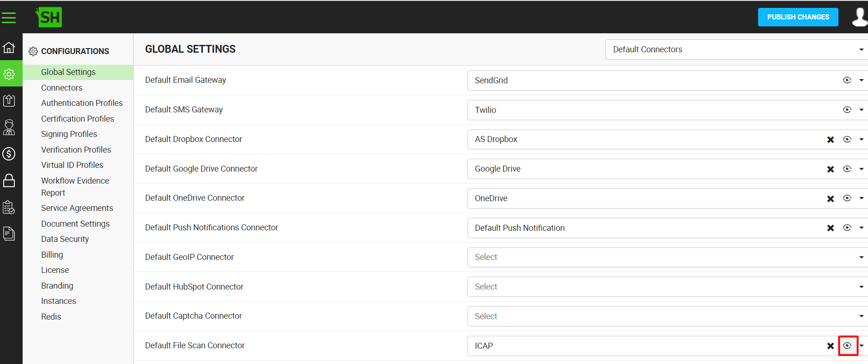
Task: View Default Push Notification eye icon
Action: (x=847, y=228)
